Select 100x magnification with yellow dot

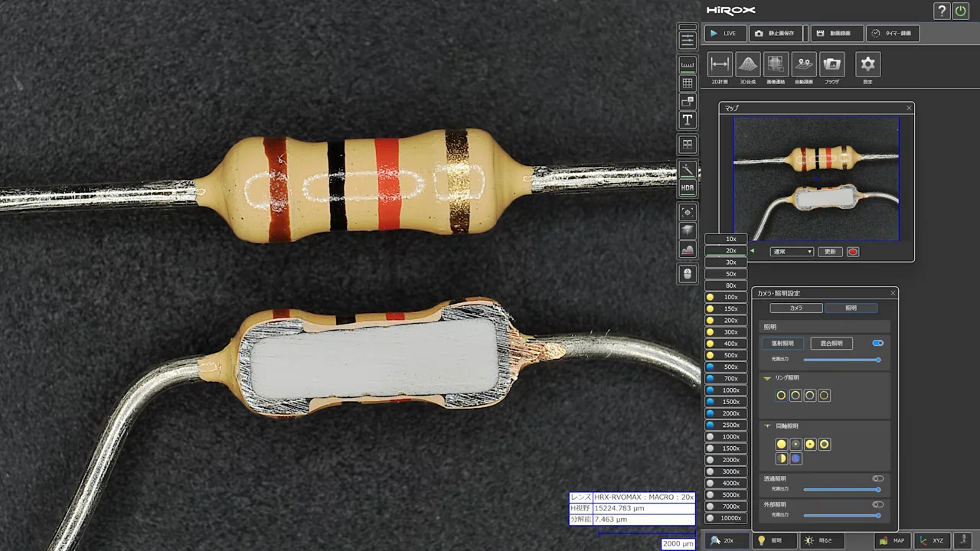pos(725,297)
